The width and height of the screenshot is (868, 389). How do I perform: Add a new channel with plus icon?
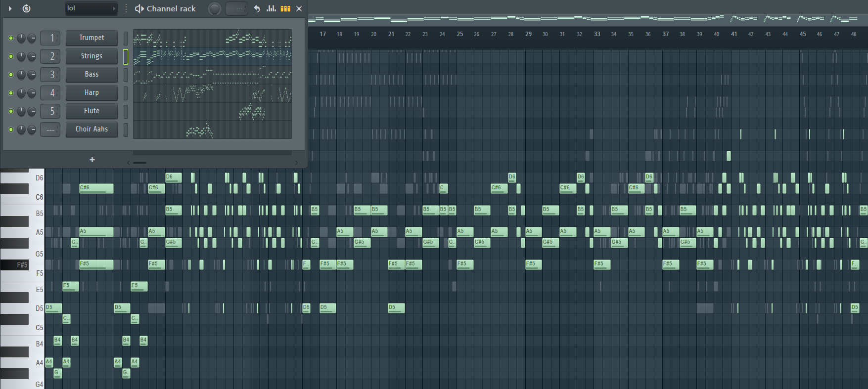click(92, 160)
